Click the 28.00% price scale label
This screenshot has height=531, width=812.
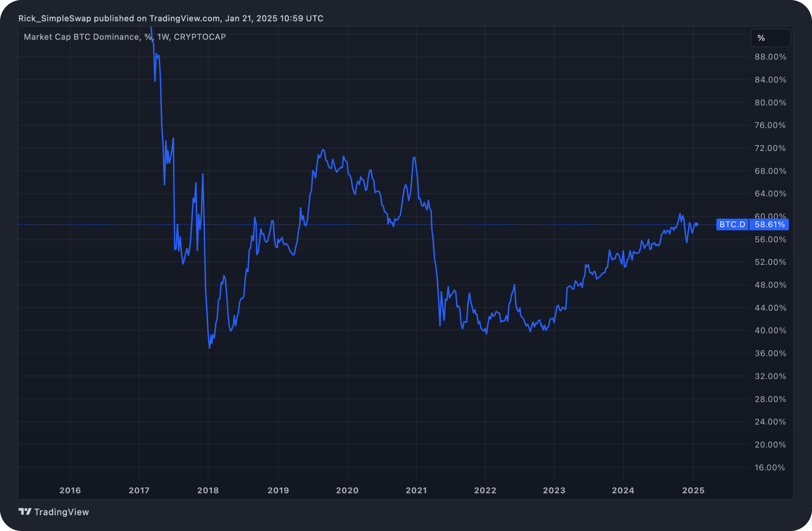click(x=770, y=399)
